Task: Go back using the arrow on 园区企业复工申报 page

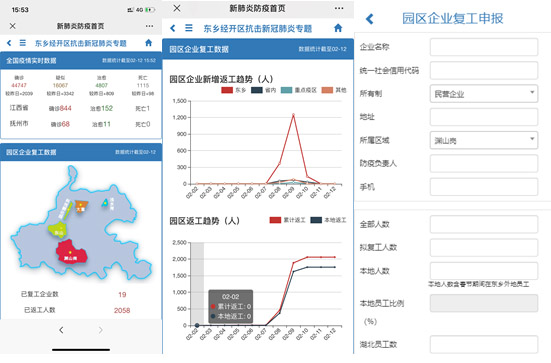Action: pos(369,19)
